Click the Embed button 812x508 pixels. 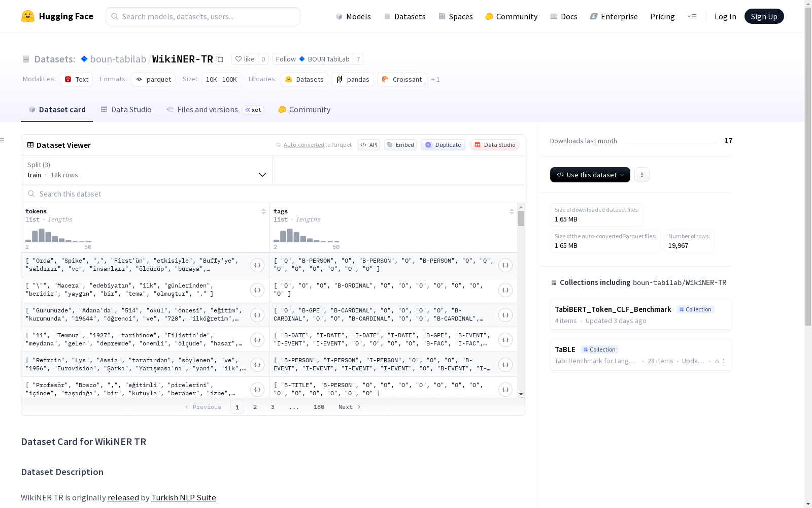tap(400, 145)
